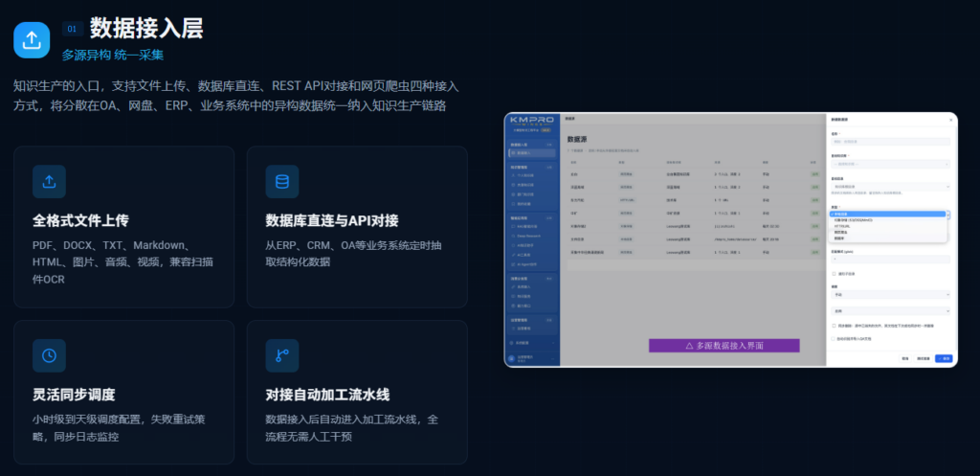Close the new data source panel
Screen dimensions: 980x476
(950, 120)
